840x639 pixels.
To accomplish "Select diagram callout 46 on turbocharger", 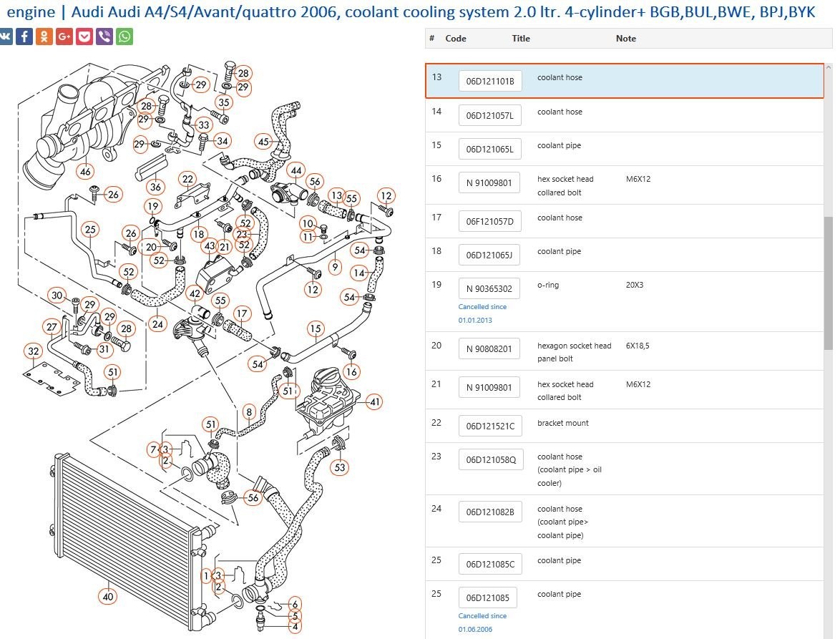I will coord(85,172).
